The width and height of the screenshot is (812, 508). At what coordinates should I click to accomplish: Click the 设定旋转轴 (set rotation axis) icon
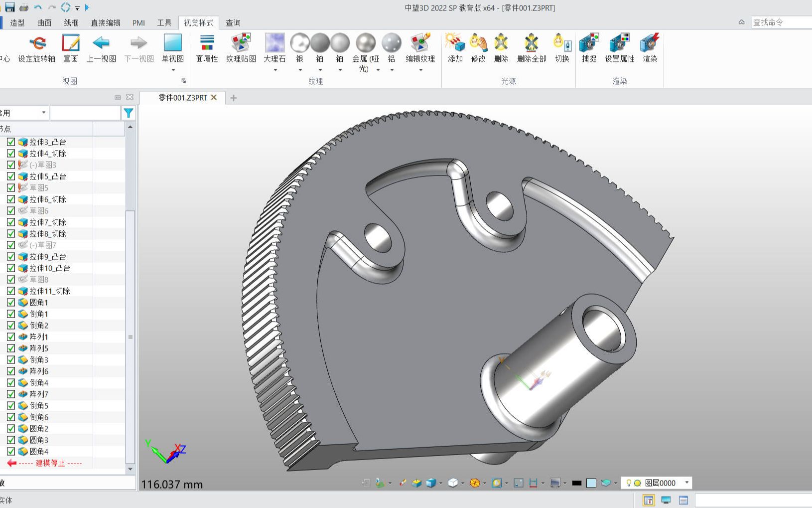[x=37, y=43]
